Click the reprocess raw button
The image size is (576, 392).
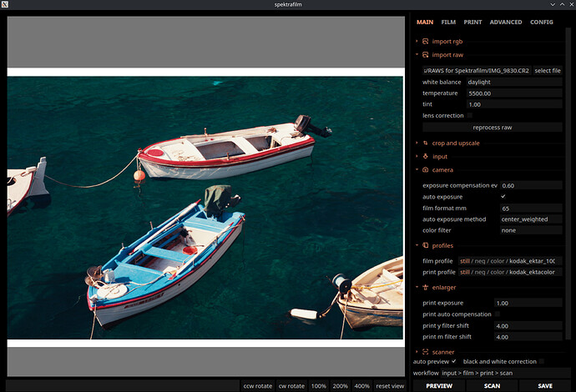click(x=493, y=128)
